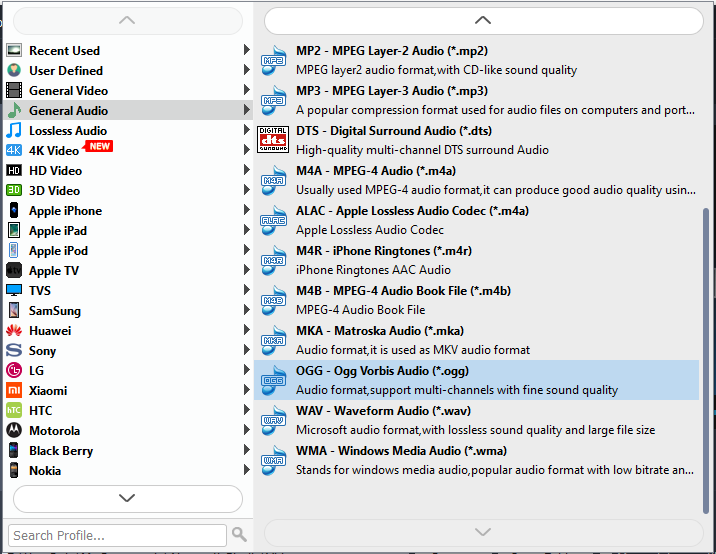Click the Xiaomi logo icon
The image size is (716, 554).
pyautogui.click(x=14, y=390)
